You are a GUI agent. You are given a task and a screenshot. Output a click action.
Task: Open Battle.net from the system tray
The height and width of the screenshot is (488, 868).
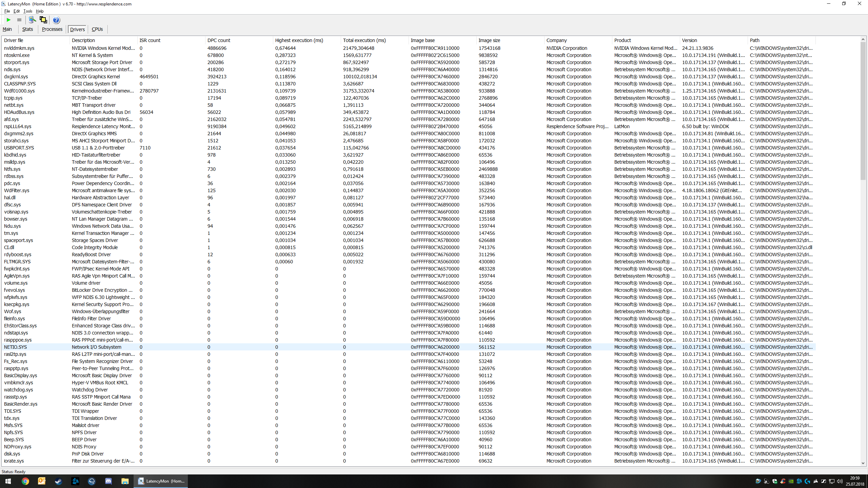(x=799, y=481)
